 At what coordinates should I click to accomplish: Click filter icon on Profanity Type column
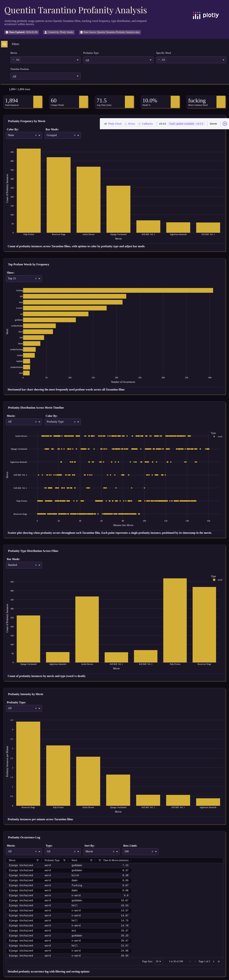[64, 860]
